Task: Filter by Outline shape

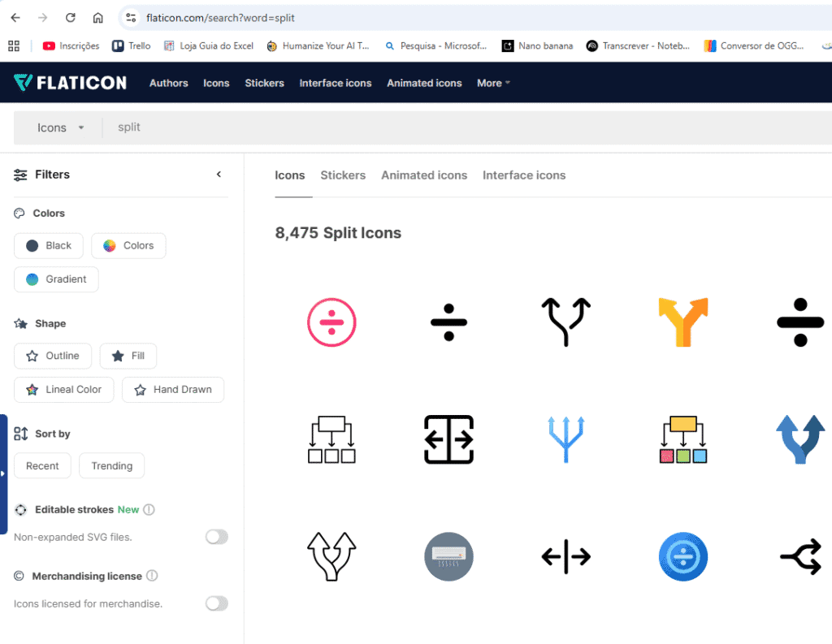Action: (54, 356)
